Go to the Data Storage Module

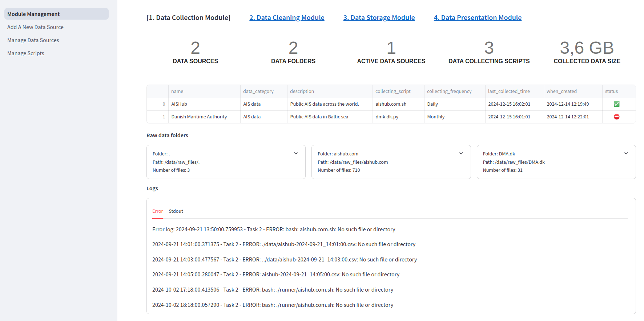(x=379, y=18)
